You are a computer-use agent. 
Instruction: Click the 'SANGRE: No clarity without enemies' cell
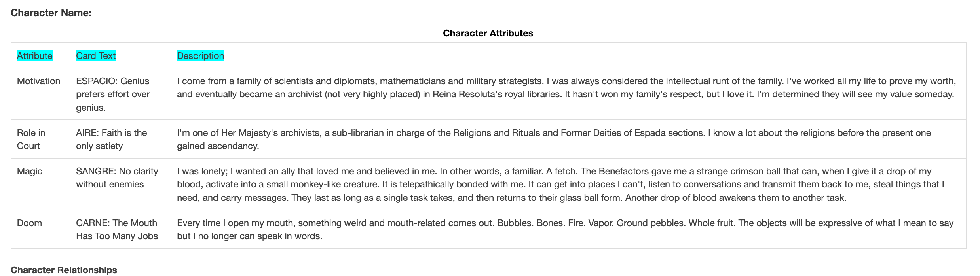[x=117, y=178]
